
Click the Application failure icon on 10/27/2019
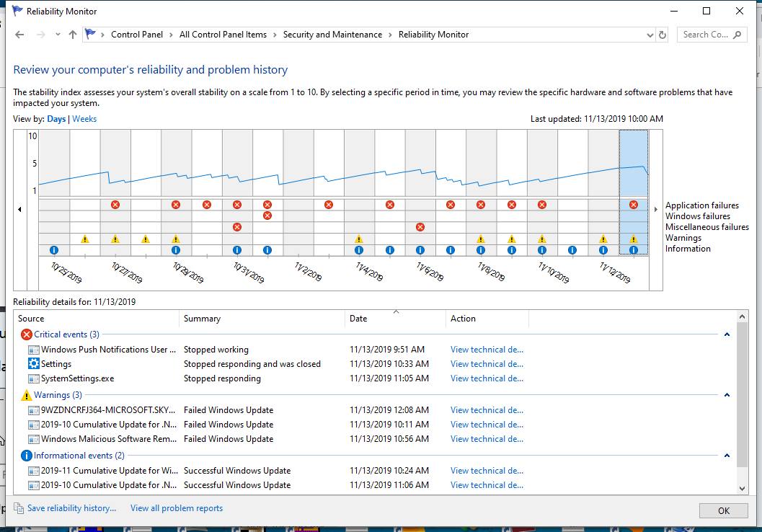click(115, 205)
